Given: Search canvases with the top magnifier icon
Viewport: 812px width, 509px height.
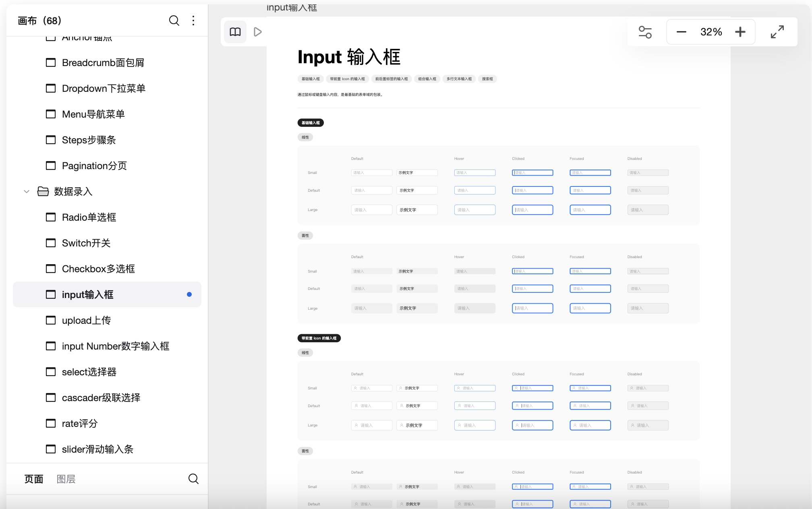Looking at the screenshot, I should 174,21.
